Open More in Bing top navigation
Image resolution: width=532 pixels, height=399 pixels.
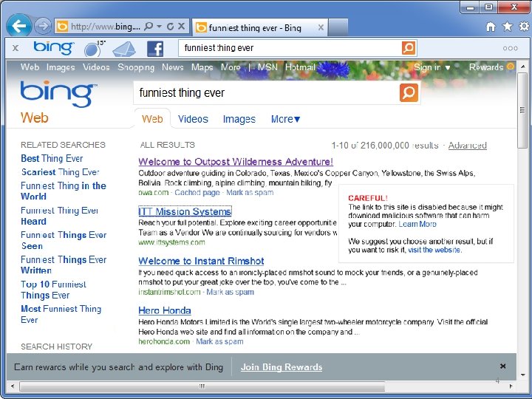point(231,67)
